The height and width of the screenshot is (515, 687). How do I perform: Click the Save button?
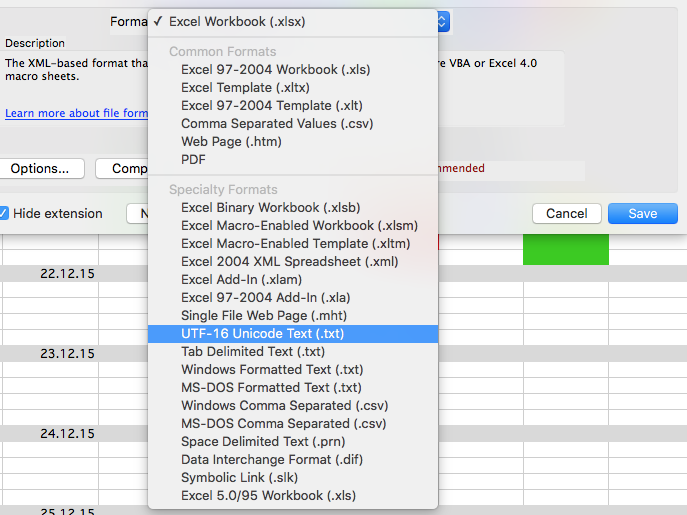643,213
